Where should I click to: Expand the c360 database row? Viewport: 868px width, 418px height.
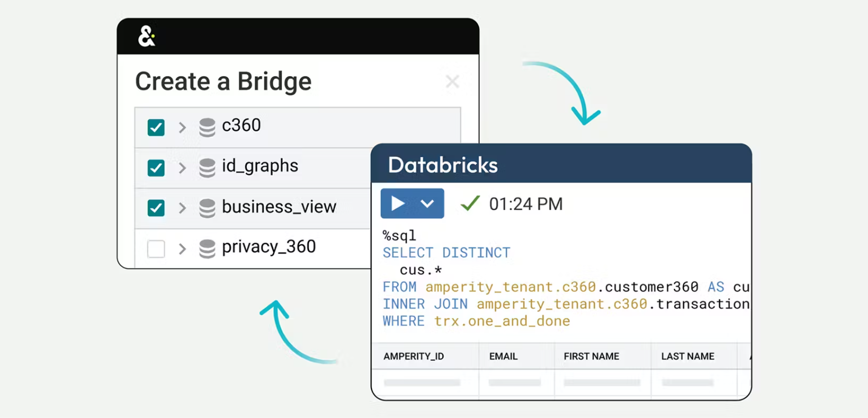click(182, 127)
